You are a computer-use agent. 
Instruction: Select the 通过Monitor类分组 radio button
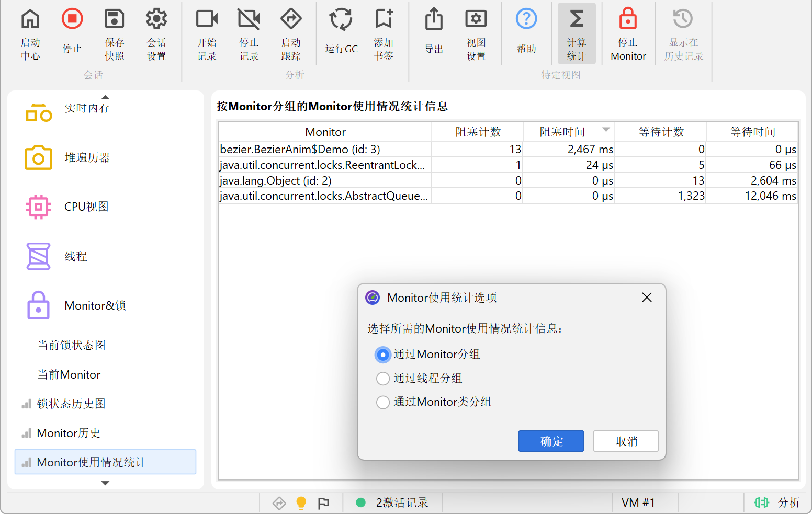383,402
